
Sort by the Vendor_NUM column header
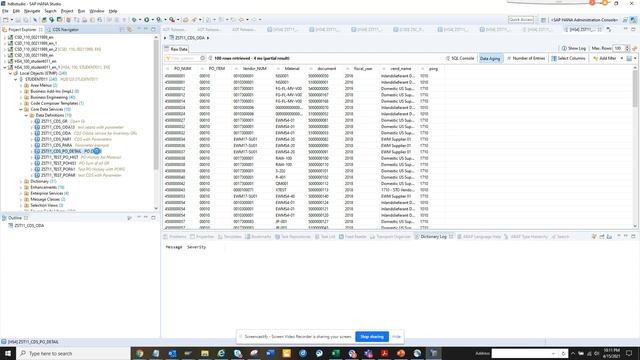click(x=255, y=69)
